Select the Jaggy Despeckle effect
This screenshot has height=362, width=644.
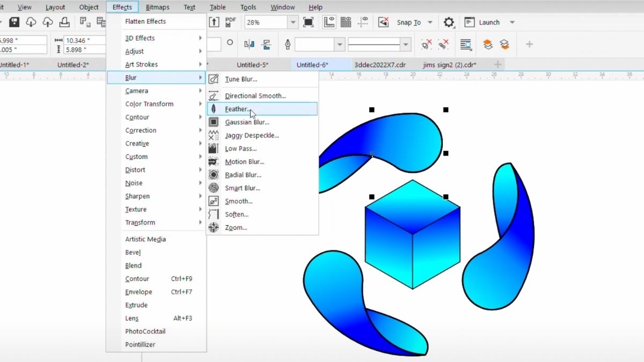252,135
